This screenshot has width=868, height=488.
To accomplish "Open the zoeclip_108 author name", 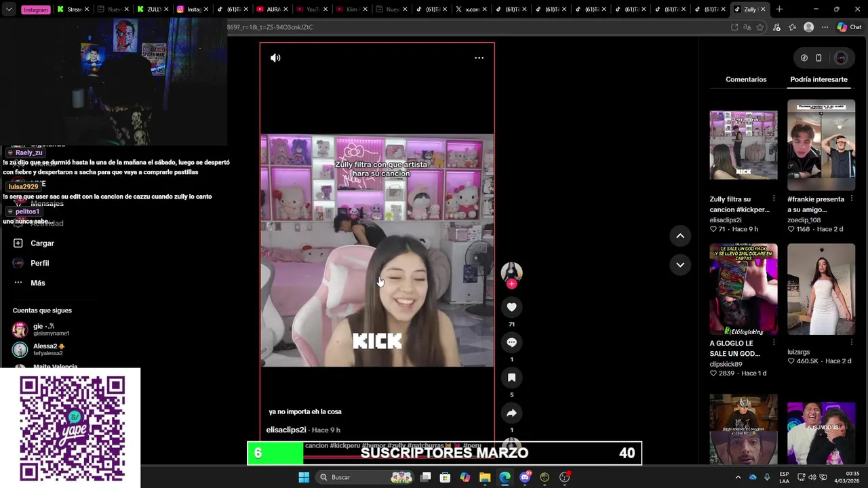I will [804, 220].
